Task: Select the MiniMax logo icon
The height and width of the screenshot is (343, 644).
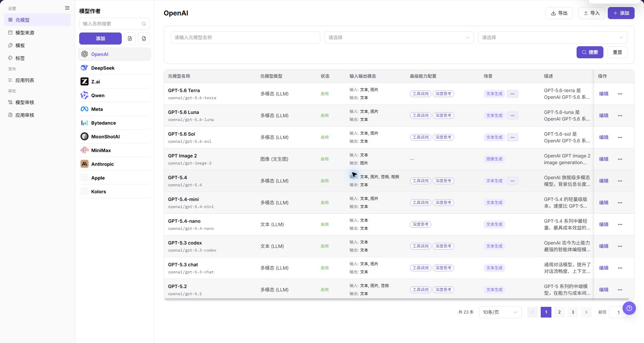Action: click(85, 150)
